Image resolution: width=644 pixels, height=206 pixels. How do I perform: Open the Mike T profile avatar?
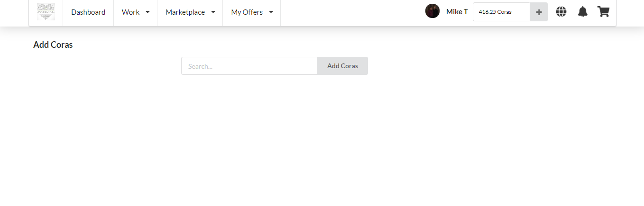coord(432,11)
